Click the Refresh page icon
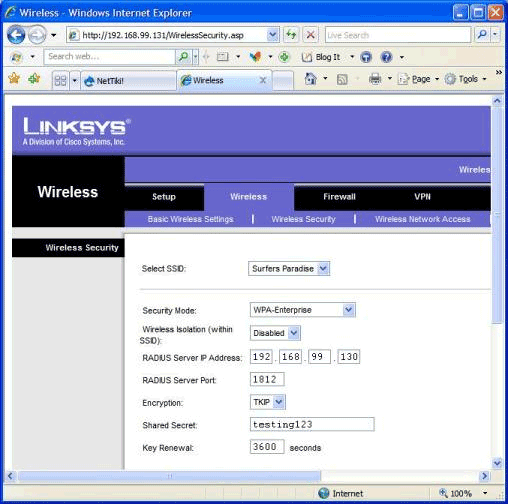This screenshot has width=508, height=504. point(291,35)
